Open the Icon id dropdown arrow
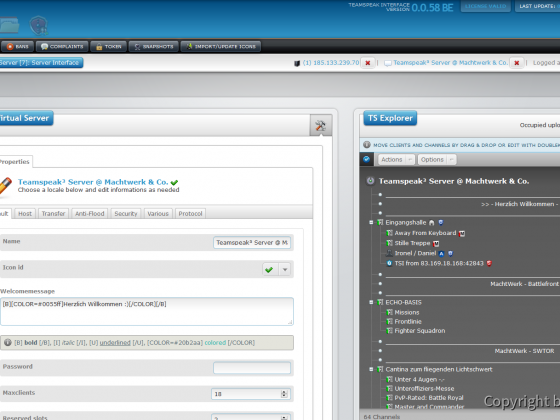 [285, 270]
